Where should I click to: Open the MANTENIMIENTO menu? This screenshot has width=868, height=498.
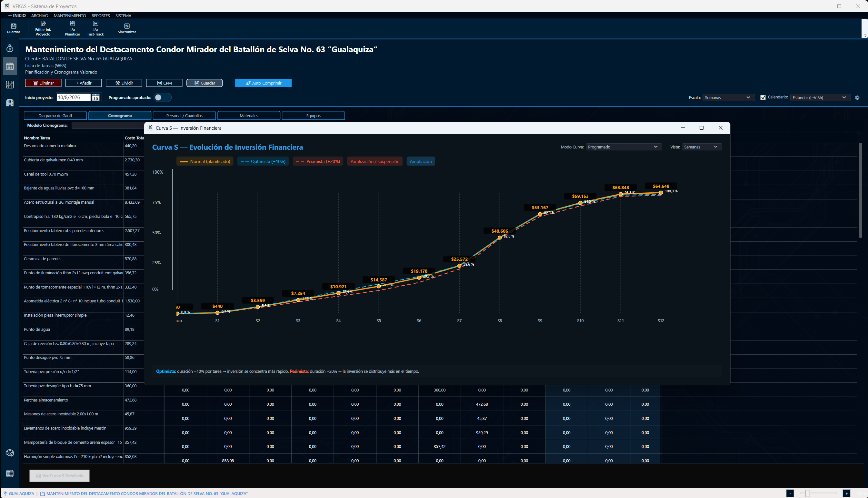point(70,16)
